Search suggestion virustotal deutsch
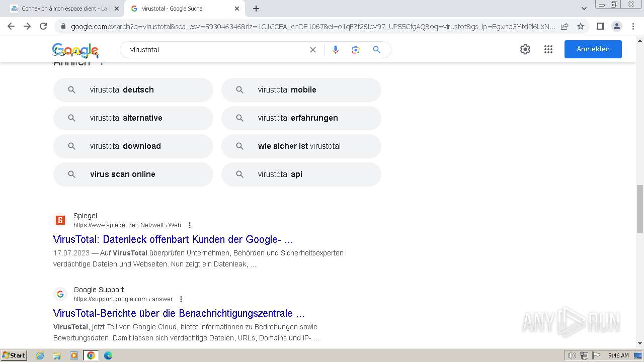This screenshot has width=644, height=362. 133,90
